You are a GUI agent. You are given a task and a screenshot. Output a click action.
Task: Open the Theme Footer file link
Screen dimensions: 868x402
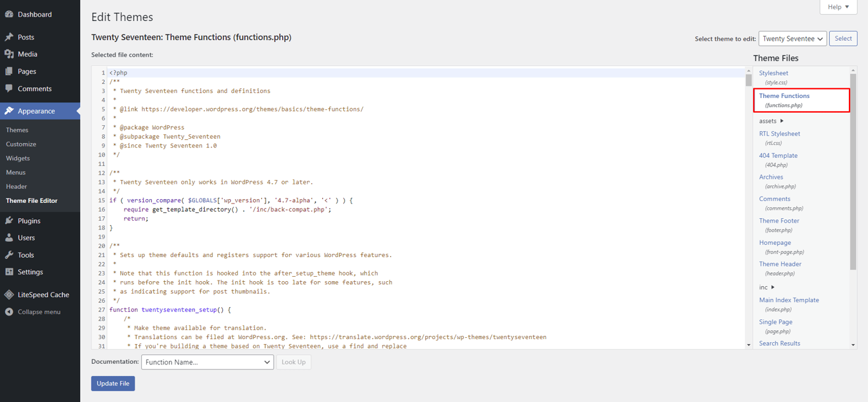tap(779, 220)
